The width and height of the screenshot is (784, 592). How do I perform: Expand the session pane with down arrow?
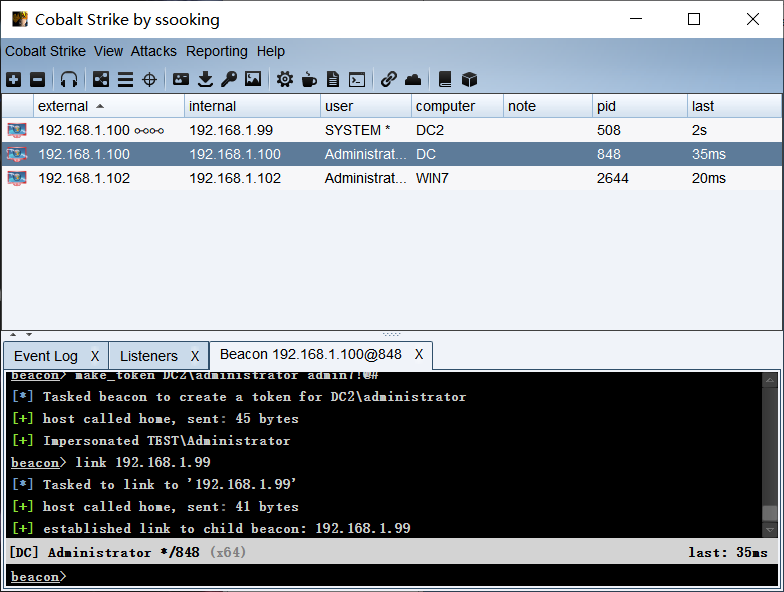(x=29, y=334)
